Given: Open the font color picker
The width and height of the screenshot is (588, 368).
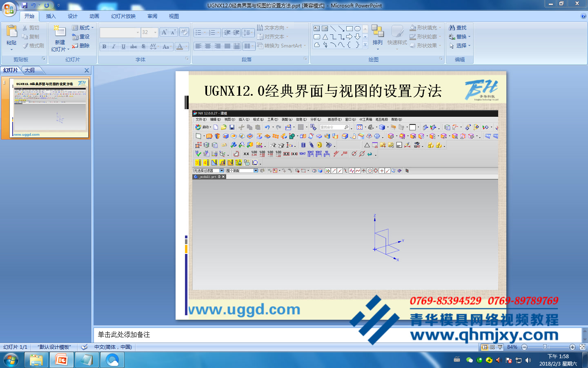Looking at the screenshot, I should tap(182, 47).
